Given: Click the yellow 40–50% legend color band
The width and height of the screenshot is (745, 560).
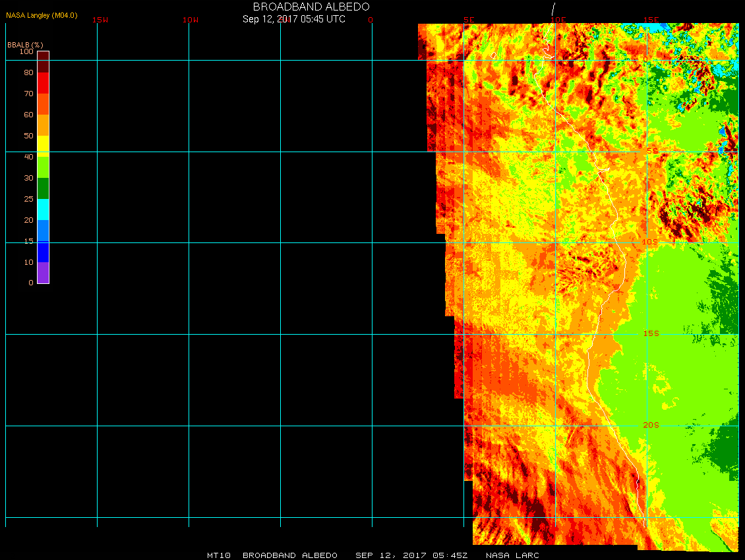Looking at the screenshot, I should [43, 145].
